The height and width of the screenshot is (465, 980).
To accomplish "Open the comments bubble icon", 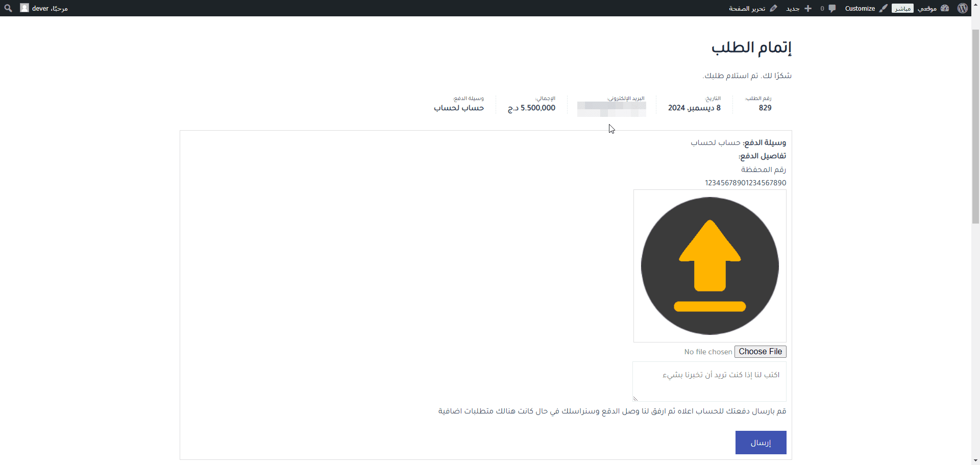I will pos(832,8).
